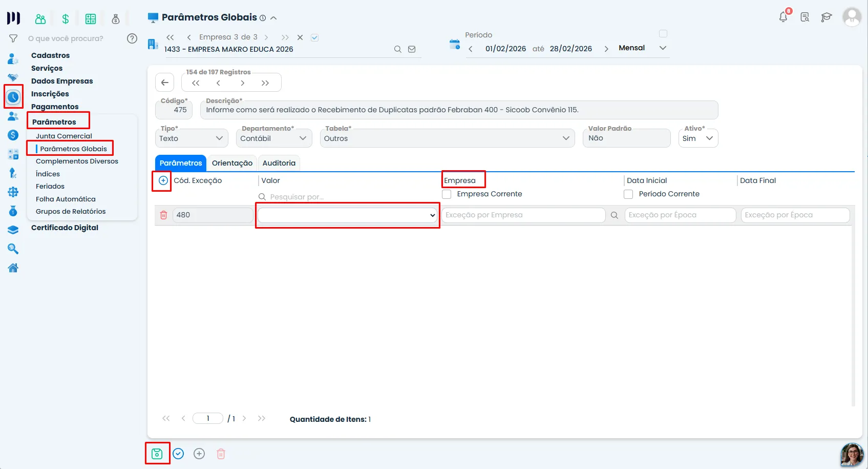This screenshot has height=469, width=868.
Task: Open the assistant avatar at bottom right
Action: (852, 455)
